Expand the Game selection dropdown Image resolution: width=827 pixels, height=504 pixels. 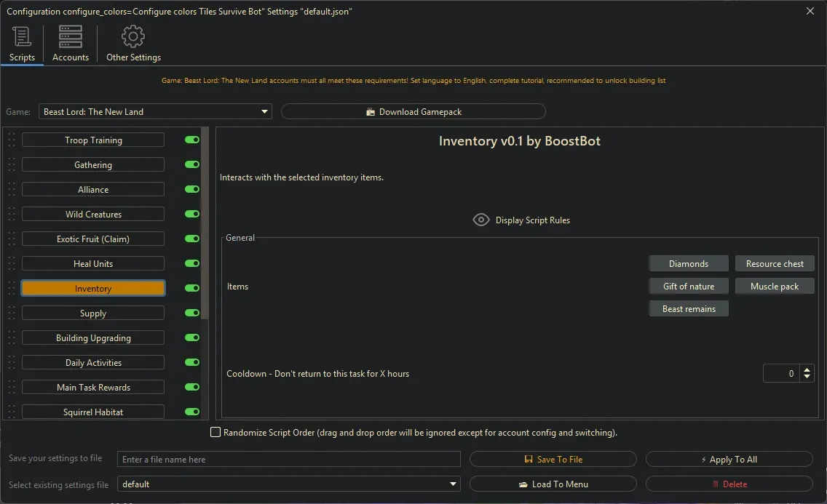(x=264, y=112)
